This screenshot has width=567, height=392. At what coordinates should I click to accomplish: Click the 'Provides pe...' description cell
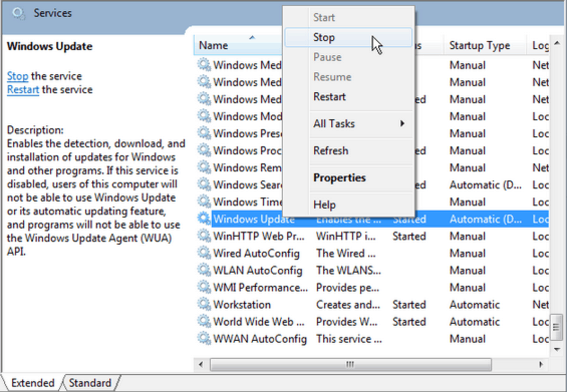(347, 287)
